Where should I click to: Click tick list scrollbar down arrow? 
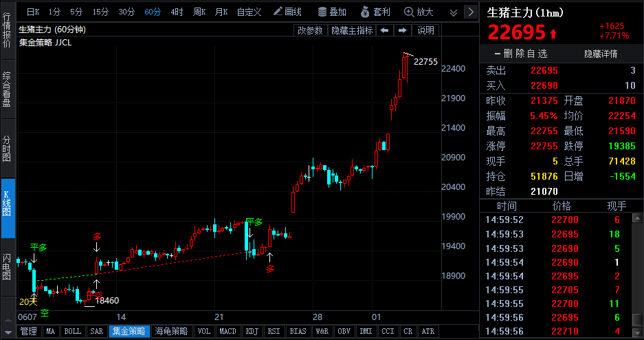point(637,332)
